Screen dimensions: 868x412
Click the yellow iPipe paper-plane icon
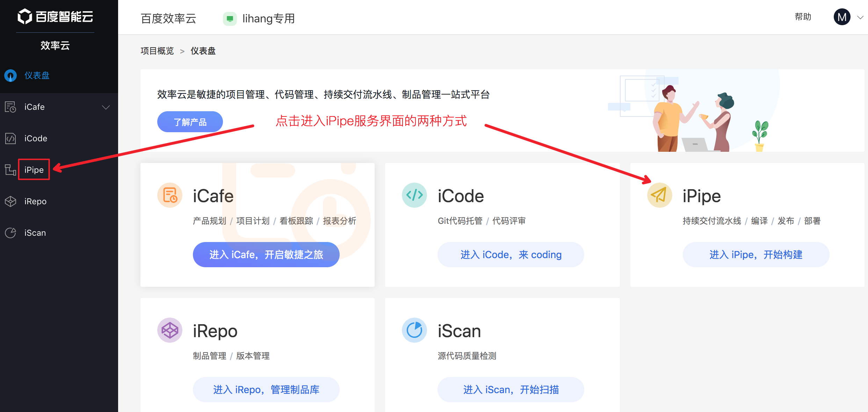coord(660,195)
